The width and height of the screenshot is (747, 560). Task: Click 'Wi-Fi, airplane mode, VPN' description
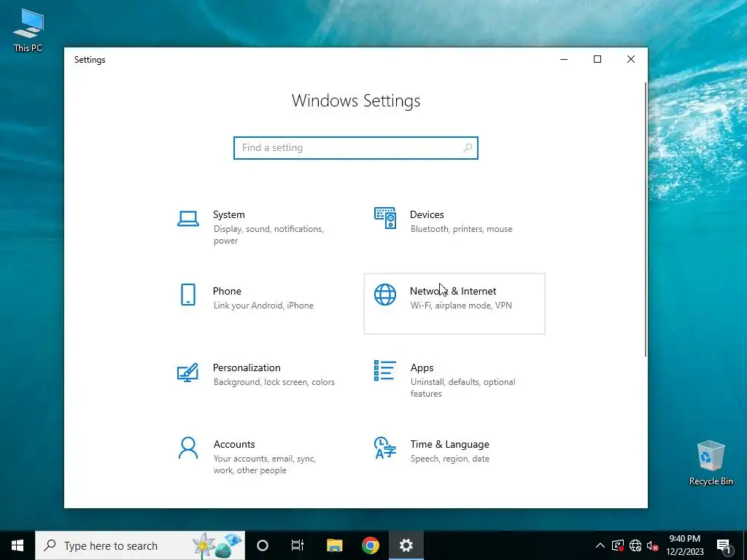point(461,306)
